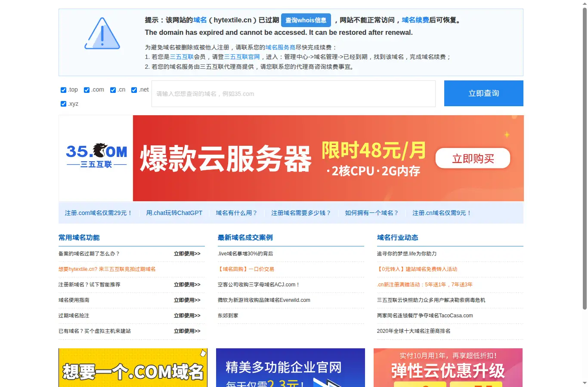Open 注册.cn域名仅需9元 link
Image resolution: width=588 pixels, height=387 pixels.
tap(442, 213)
